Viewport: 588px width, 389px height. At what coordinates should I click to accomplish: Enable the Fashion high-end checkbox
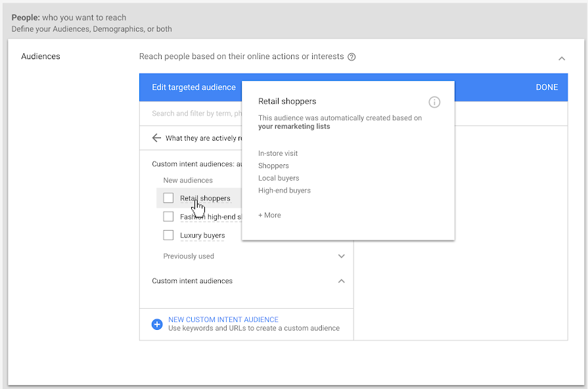[169, 217]
